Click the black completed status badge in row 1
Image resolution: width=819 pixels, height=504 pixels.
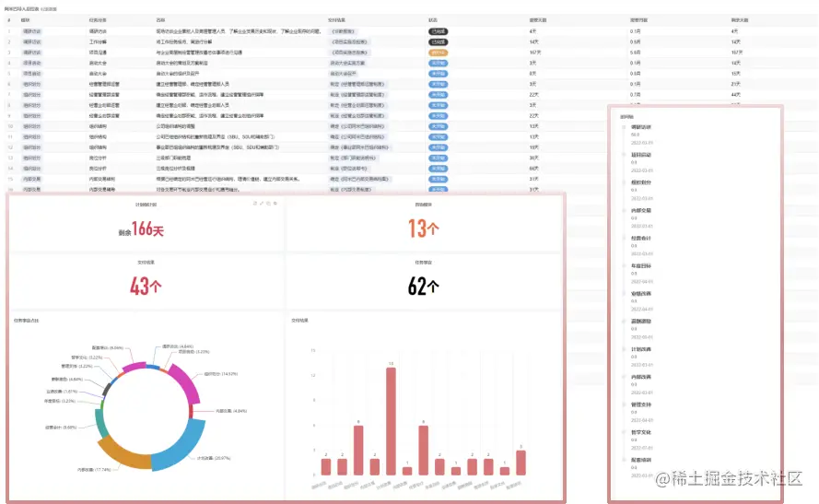tap(439, 31)
